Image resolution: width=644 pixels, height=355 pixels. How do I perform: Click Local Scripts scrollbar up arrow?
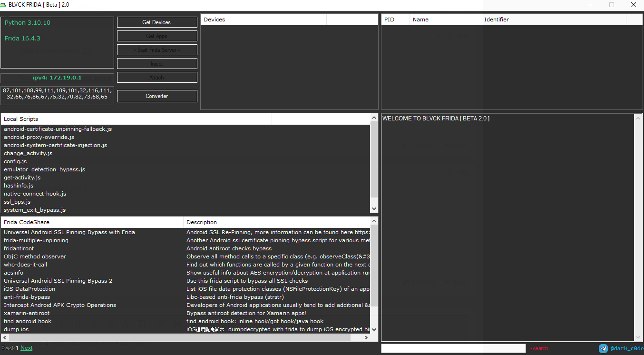click(x=374, y=118)
